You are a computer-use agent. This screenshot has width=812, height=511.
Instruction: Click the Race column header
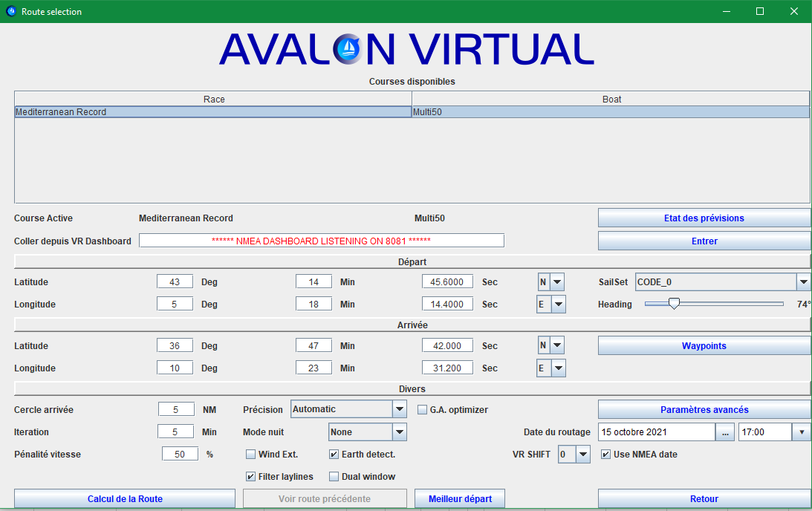pos(213,99)
